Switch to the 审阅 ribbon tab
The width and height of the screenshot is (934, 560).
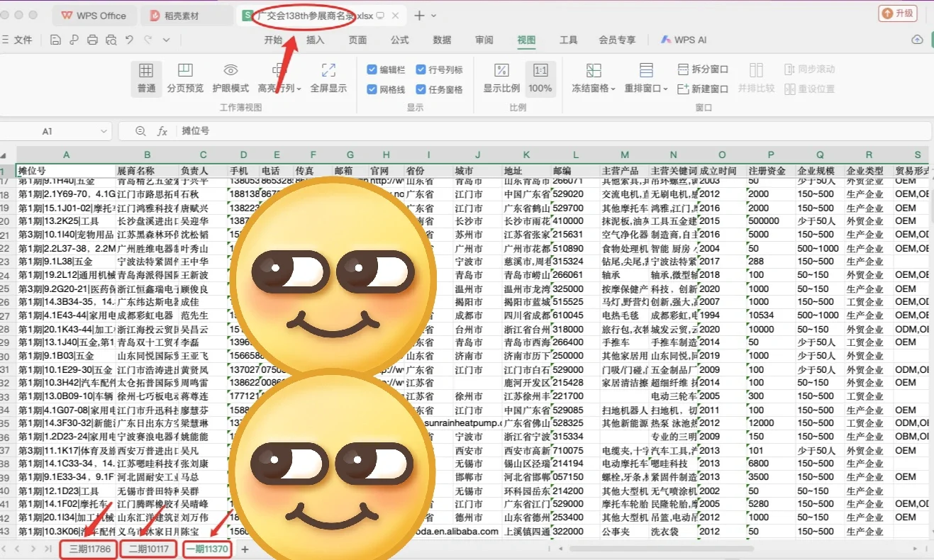[484, 40]
